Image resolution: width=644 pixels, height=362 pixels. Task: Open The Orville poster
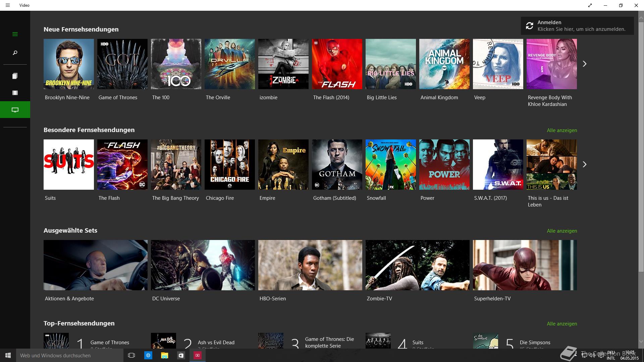[x=230, y=64]
